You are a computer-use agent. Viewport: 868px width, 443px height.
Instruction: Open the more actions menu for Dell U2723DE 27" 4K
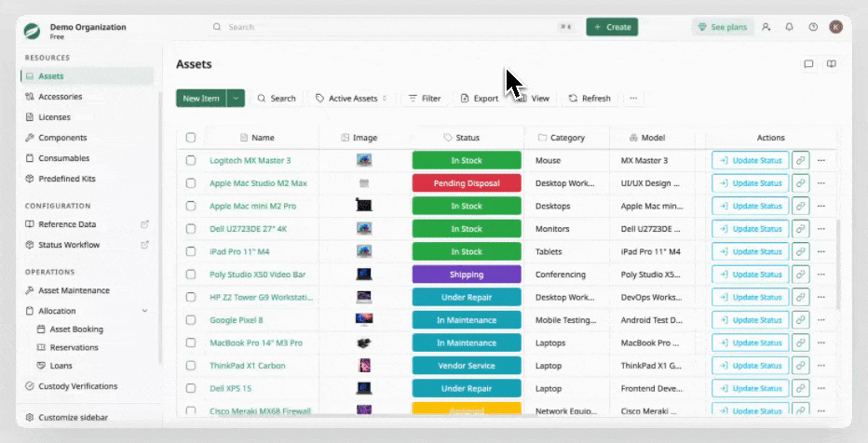(x=821, y=229)
